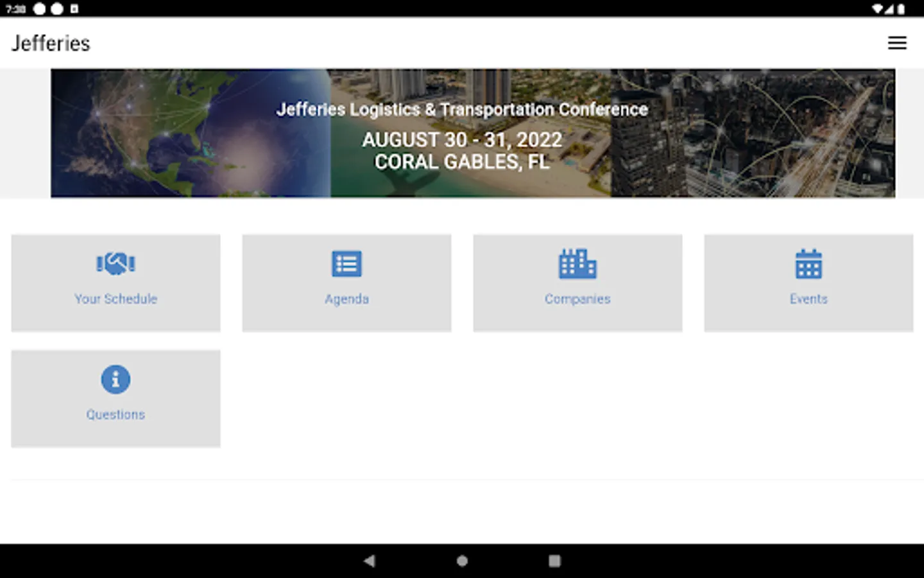The height and width of the screenshot is (578, 924).
Task: Tap the Companies buildings icon
Action: coord(577,263)
